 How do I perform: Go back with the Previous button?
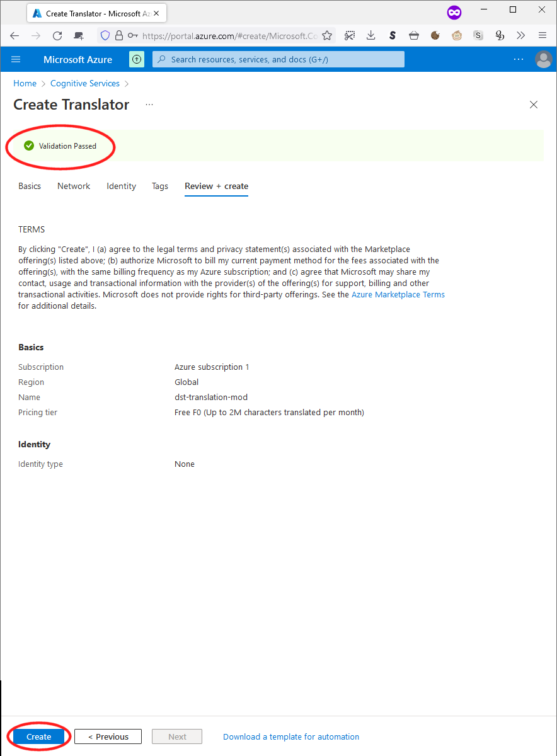coord(108,736)
